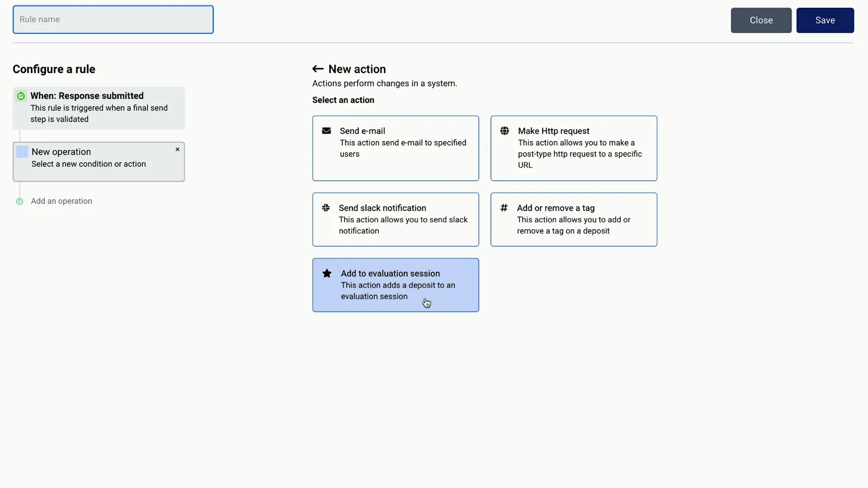Viewport: 868px width, 488px height.
Task: Click the Add an operation plus icon
Action: (20, 201)
